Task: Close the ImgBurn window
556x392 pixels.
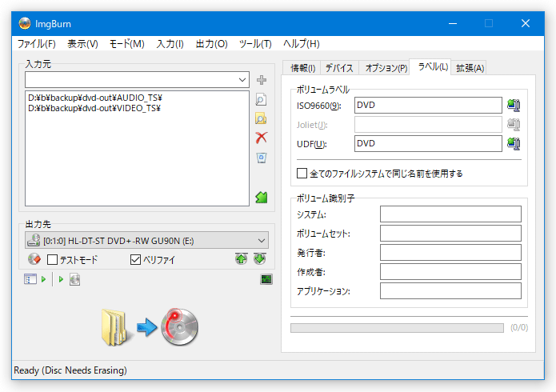Action: pos(525,23)
